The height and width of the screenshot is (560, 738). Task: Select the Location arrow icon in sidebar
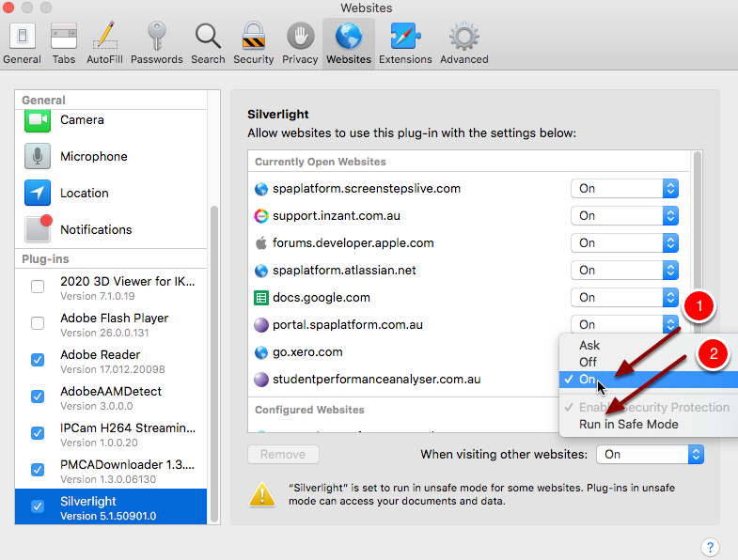tap(38, 193)
